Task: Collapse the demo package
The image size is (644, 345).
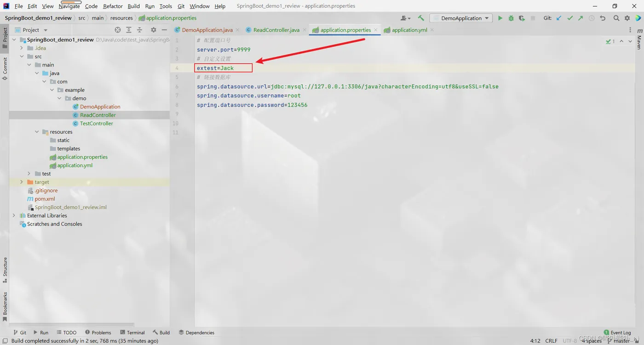Action: (x=59, y=98)
